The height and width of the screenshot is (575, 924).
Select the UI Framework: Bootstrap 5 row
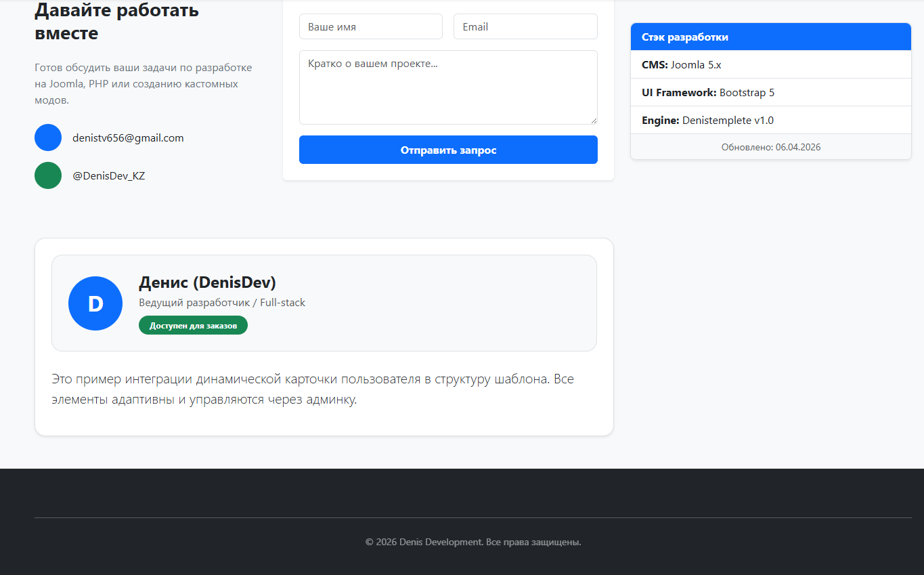click(771, 93)
